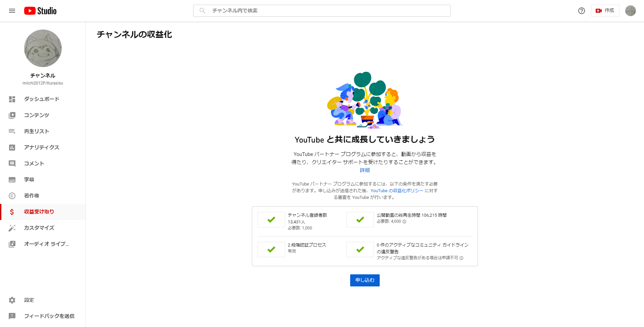Click the コンテンツ video library icon
Image resolution: width=644 pixels, height=327 pixels.
(x=12, y=115)
